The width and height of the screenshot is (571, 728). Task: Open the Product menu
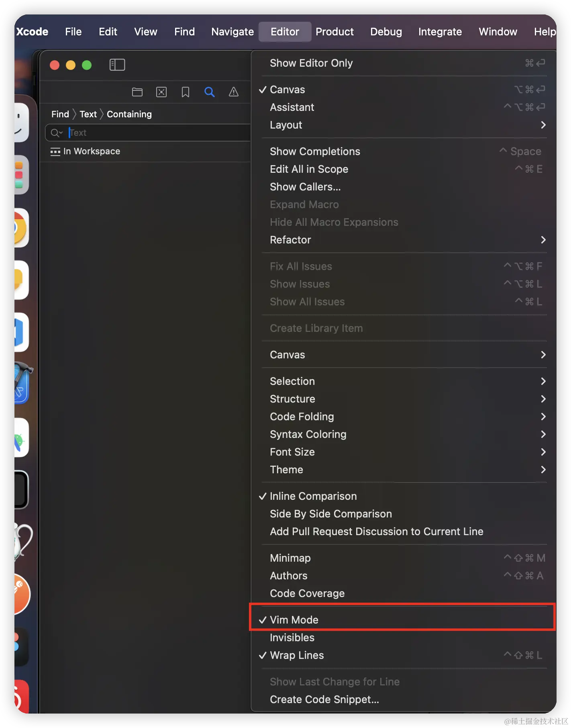coord(334,32)
